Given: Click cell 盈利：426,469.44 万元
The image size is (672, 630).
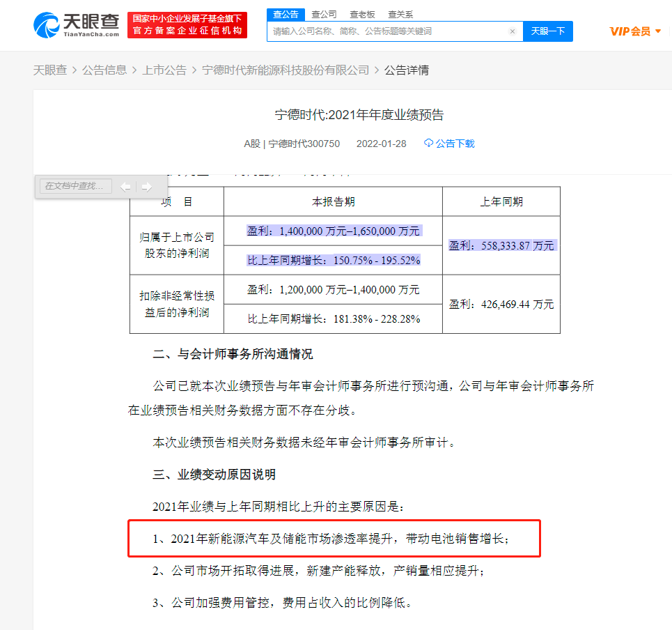Looking at the screenshot, I should click(501, 305).
